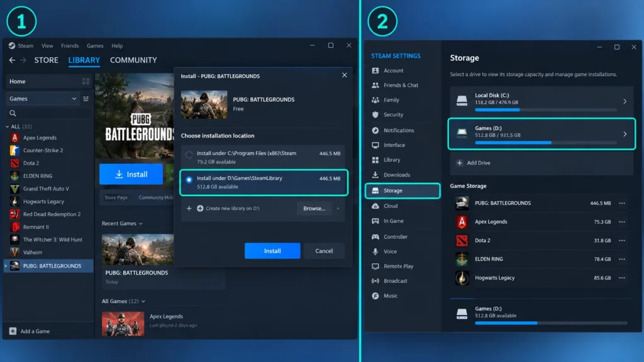
Task: Open Local Disk (C:) drive chevron
Action: [625, 101]
